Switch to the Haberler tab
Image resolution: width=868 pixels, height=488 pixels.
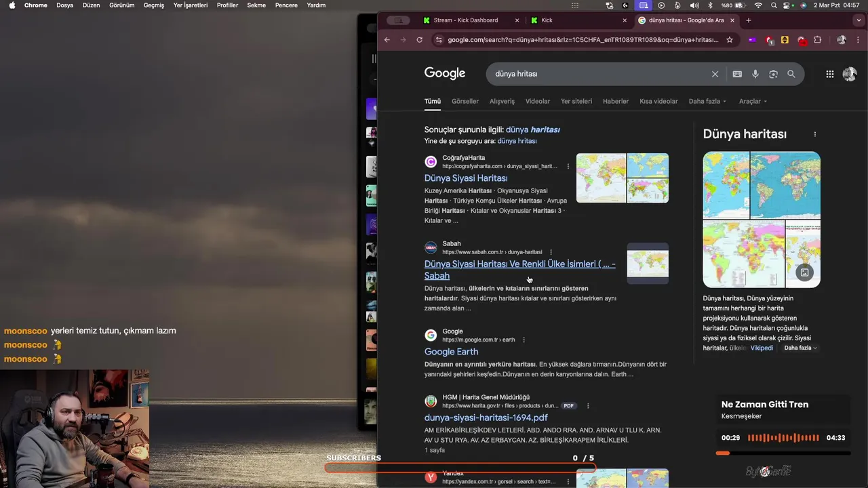tap(616, 101)
